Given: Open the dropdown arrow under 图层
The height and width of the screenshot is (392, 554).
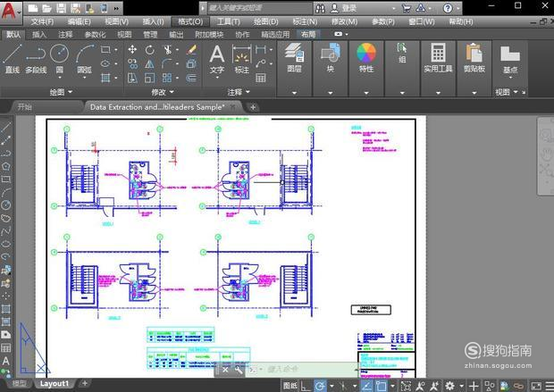Looking at the screenshot, I should point(294,93).
